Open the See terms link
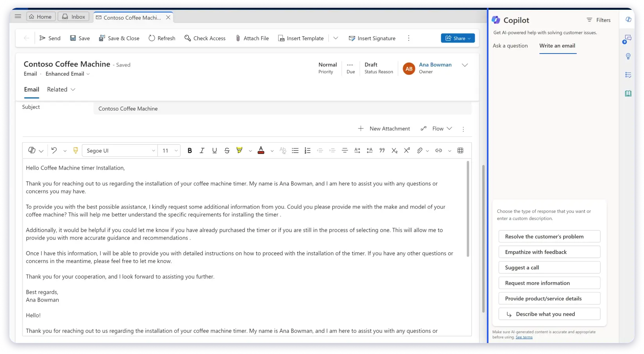644x354 pixels. tap(524, 337)
